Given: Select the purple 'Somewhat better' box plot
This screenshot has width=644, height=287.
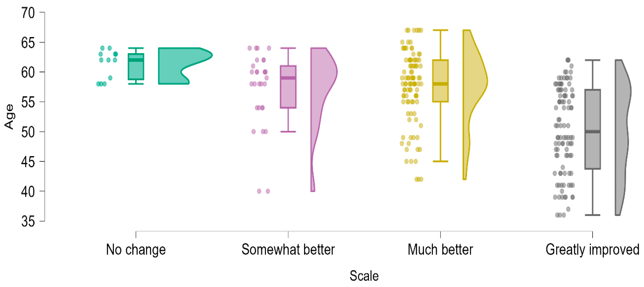Looking at the screenshot, I should click(288, 87).
